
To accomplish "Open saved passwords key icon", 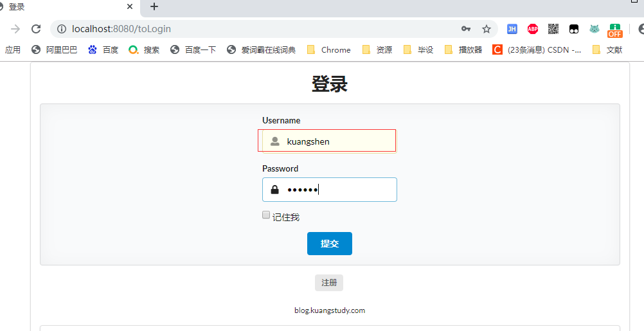I will click(x=466, y=29).
